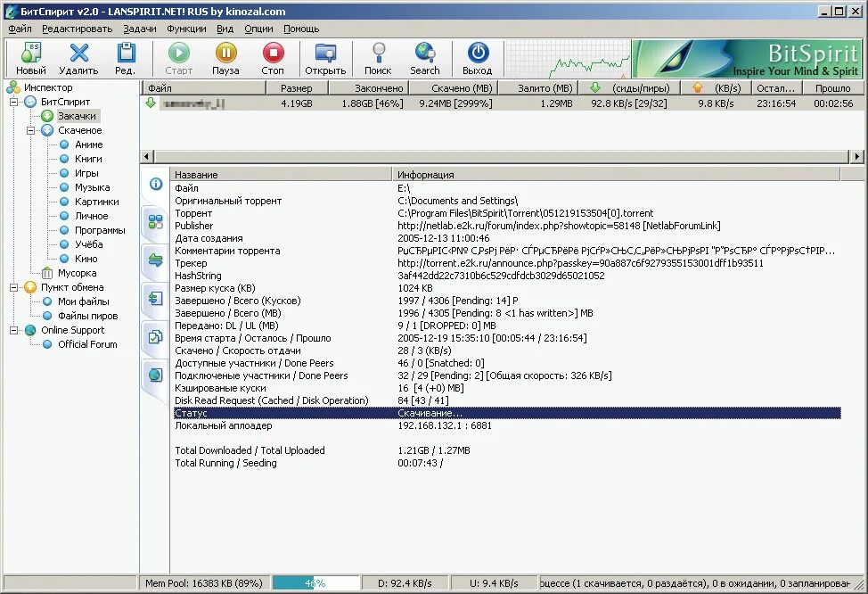Click the Информация details column header

point(617,175)
